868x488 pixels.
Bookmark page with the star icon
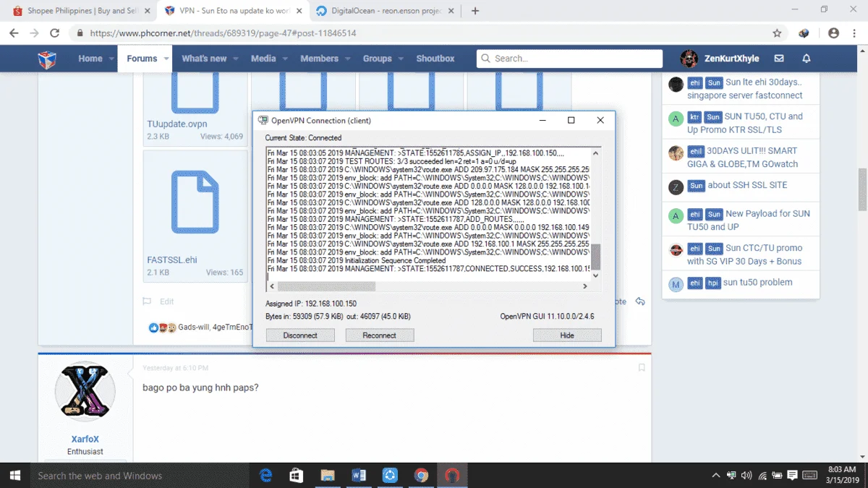point(777,33)
